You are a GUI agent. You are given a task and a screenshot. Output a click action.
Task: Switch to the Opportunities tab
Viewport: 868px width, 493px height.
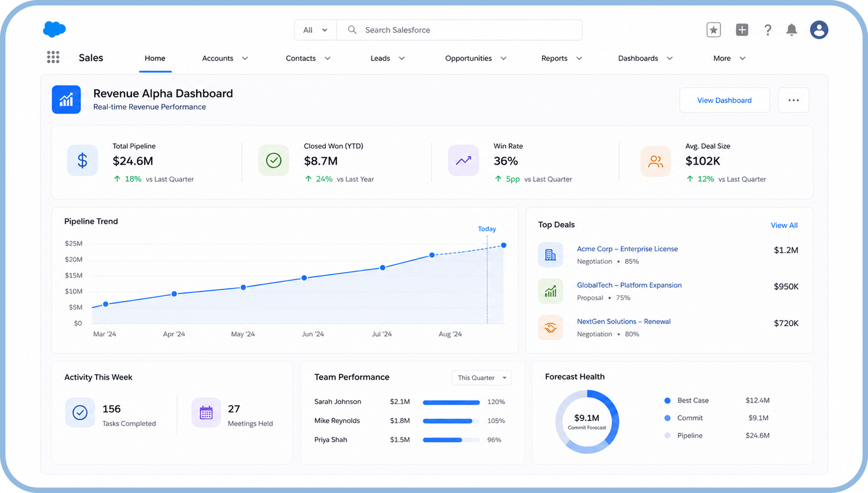[468, 58]
